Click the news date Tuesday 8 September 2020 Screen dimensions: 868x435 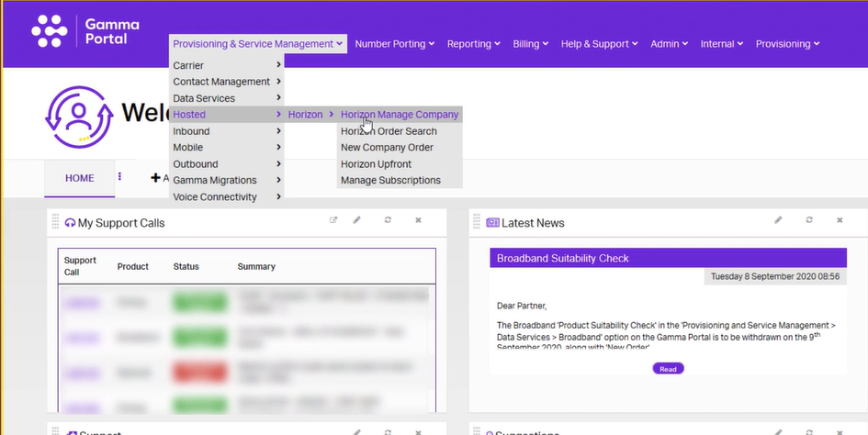[x=775, y=276]
